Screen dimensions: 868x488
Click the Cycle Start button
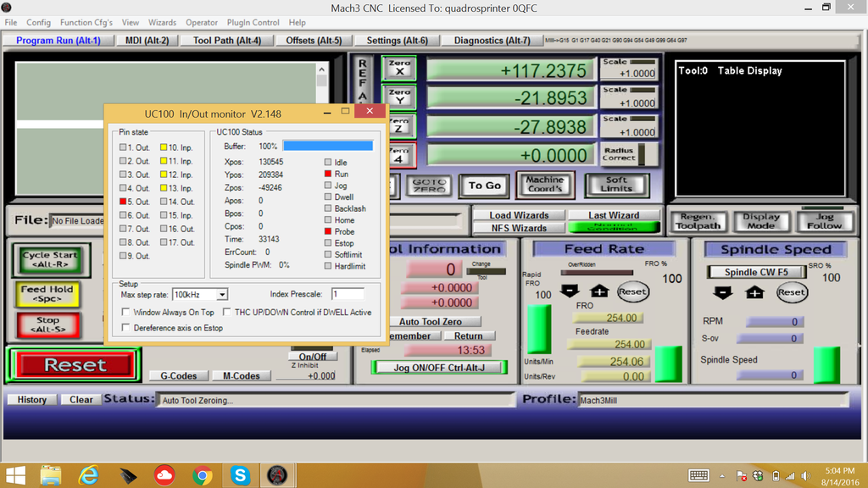click(x=50, y=259)
